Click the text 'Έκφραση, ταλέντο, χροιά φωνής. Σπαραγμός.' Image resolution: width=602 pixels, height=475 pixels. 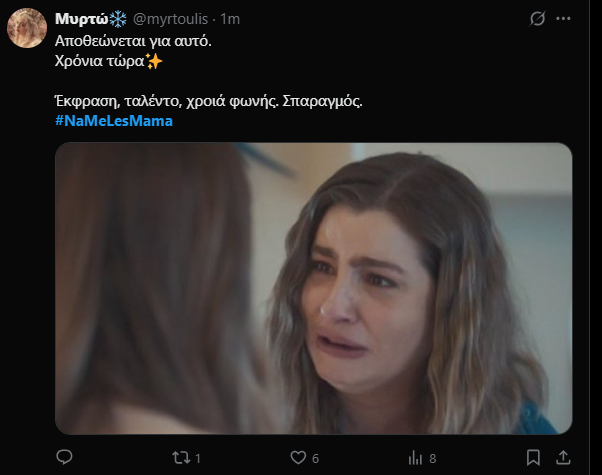208,102
